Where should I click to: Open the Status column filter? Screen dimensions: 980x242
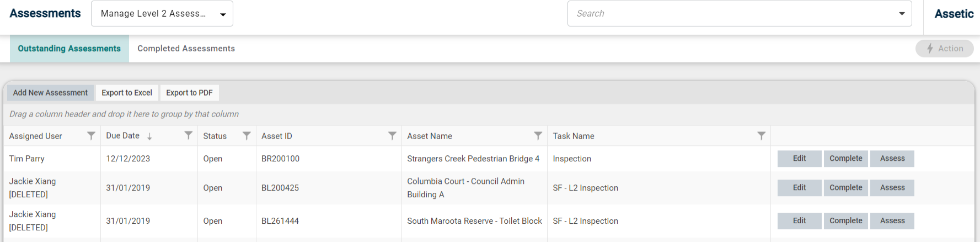[247, 136]
